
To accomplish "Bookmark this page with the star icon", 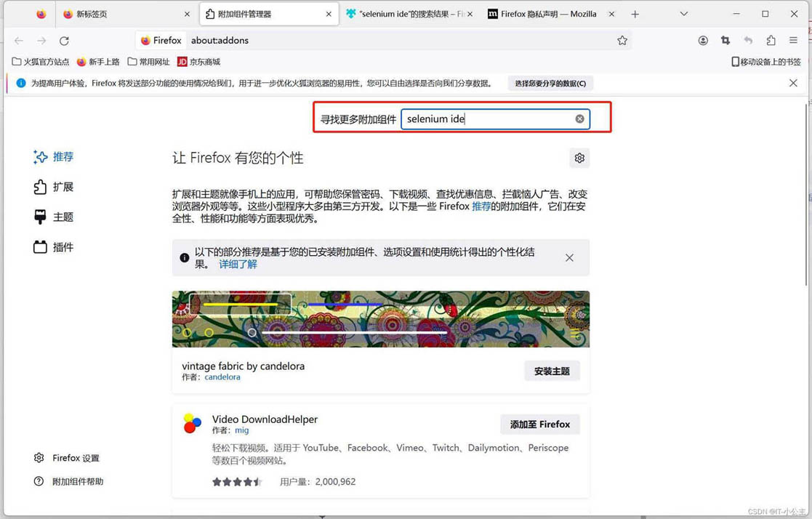I will pyautogui.click(x=622, y=41).
